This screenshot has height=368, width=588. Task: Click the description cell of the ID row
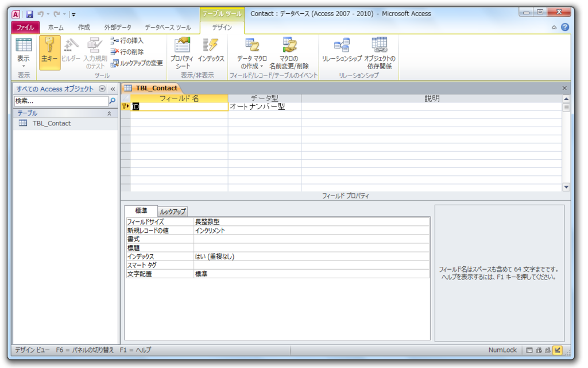click(x=432, y=106)
